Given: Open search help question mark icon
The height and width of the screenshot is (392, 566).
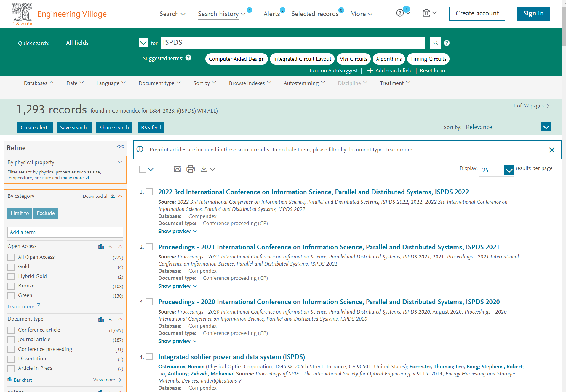Looking at the screenshot, I should 447,43.
